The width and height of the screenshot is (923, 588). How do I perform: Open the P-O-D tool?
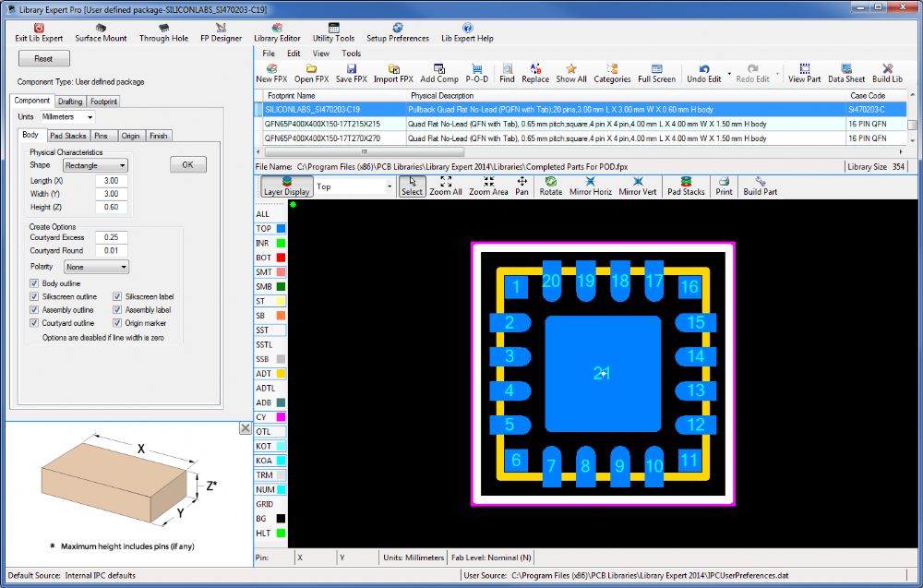pyautogui.click(x=477, y=74)
